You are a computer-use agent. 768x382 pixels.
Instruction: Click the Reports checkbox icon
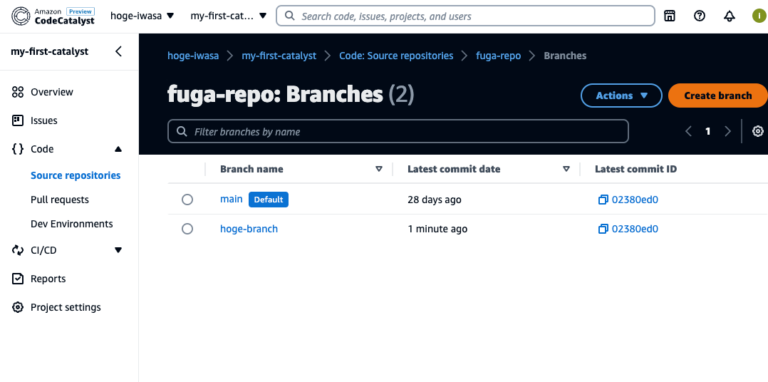(x=18, y=279)
